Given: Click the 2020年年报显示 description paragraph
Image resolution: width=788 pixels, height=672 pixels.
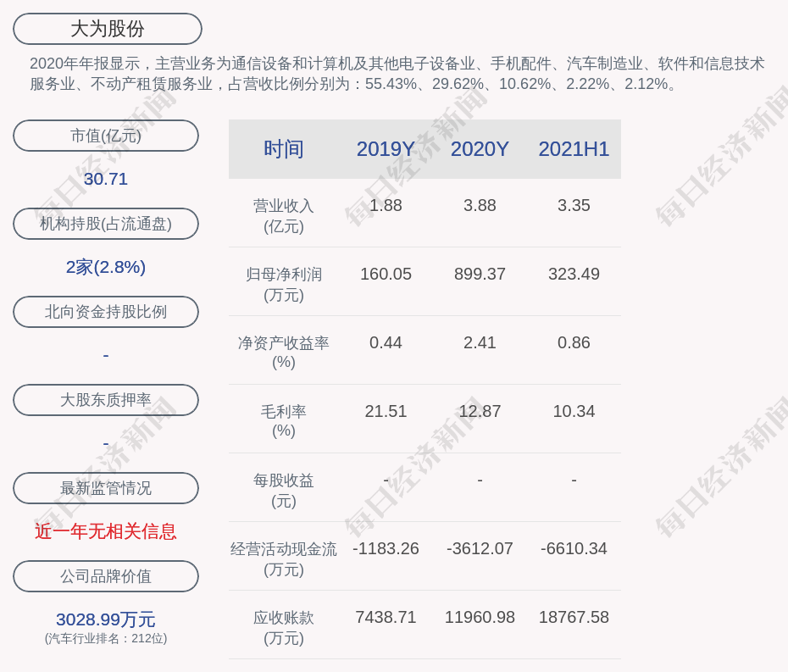Looking at the screenshot, I should [x=397, y=74].
